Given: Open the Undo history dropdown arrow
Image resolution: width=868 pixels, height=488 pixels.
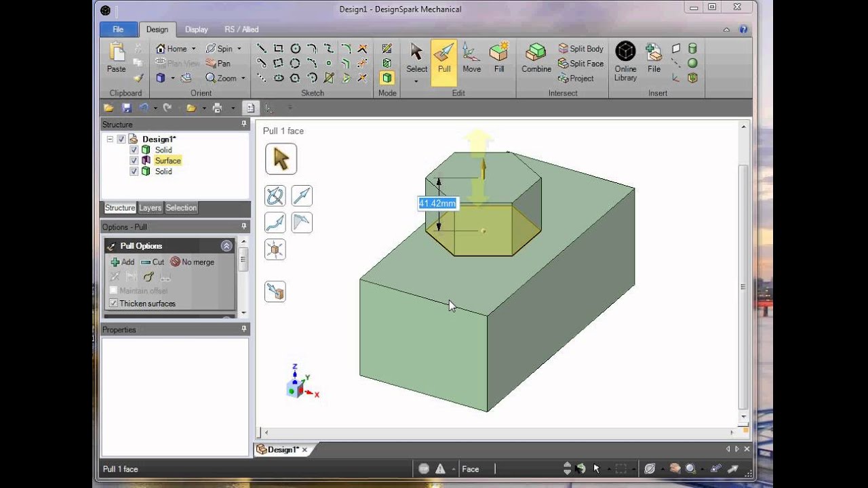Looking at the screenshot, I should coord(155,108).
